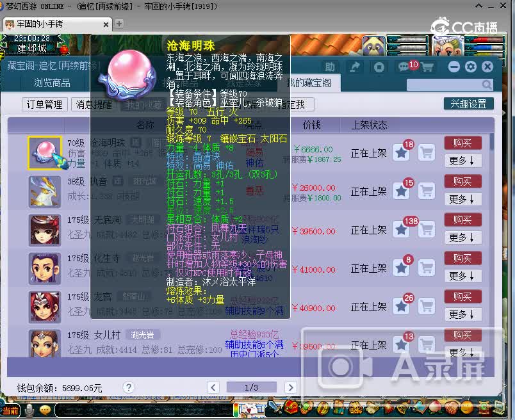Click the 38级 pet thumbnail

point(45,192)
